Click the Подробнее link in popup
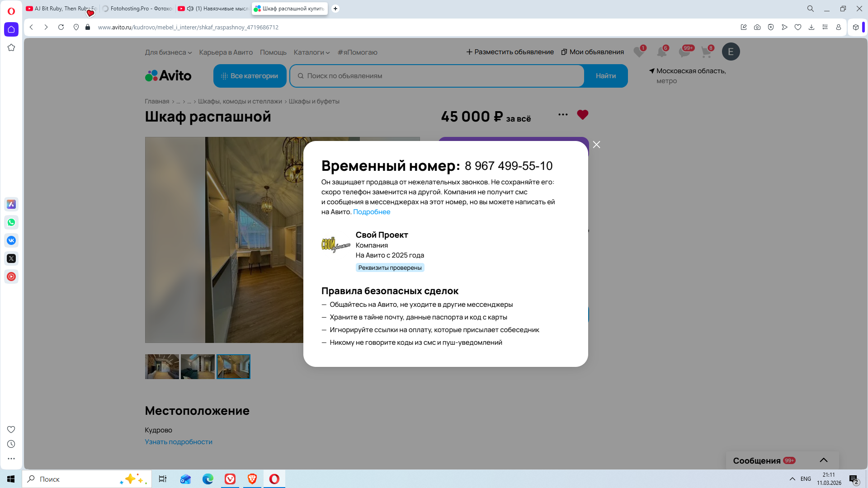 [371, 212]
